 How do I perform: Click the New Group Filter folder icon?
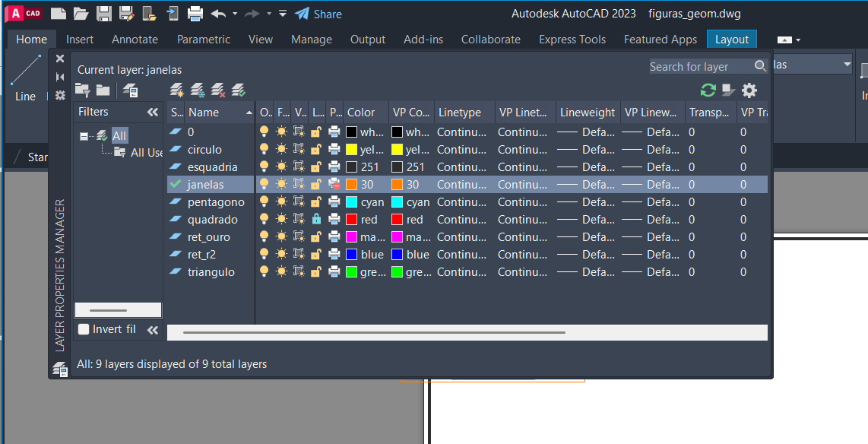103,90
